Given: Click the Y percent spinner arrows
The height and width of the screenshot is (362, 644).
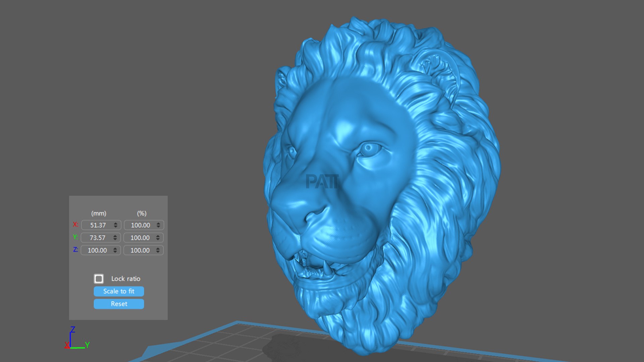Looking at the screenshot, I should coord(158,238).
